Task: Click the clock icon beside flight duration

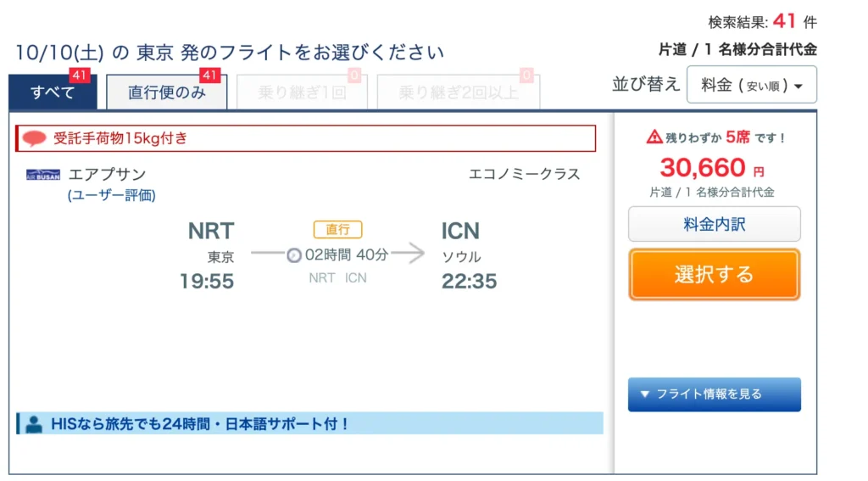Action: [x=294, y=255]
